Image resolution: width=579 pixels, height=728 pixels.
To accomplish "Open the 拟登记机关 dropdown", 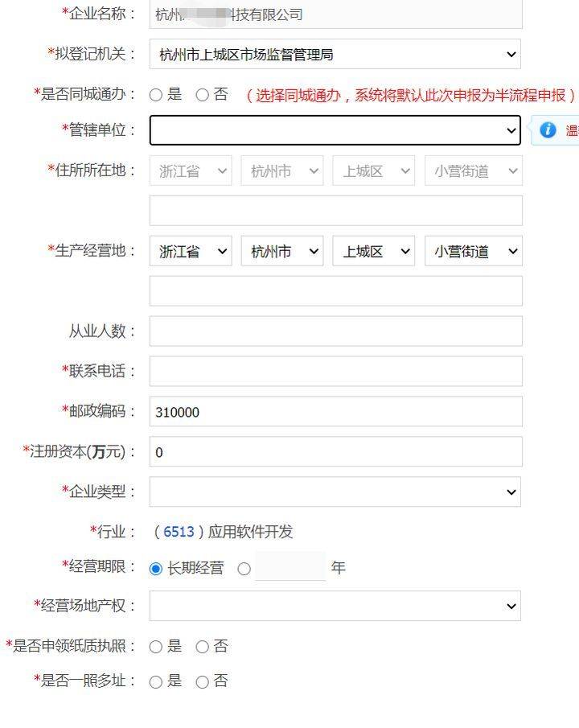I will tap(335, 55).
